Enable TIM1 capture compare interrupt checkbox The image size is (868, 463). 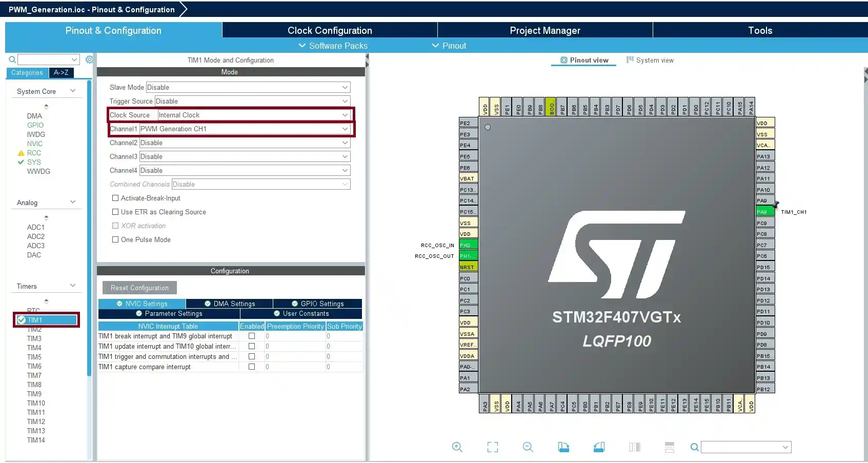[x=252, y=367]
